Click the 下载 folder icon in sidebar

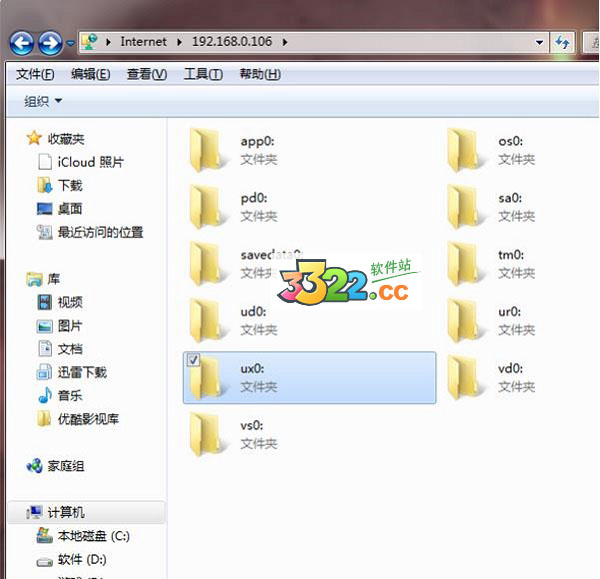(x=44, y=185)
